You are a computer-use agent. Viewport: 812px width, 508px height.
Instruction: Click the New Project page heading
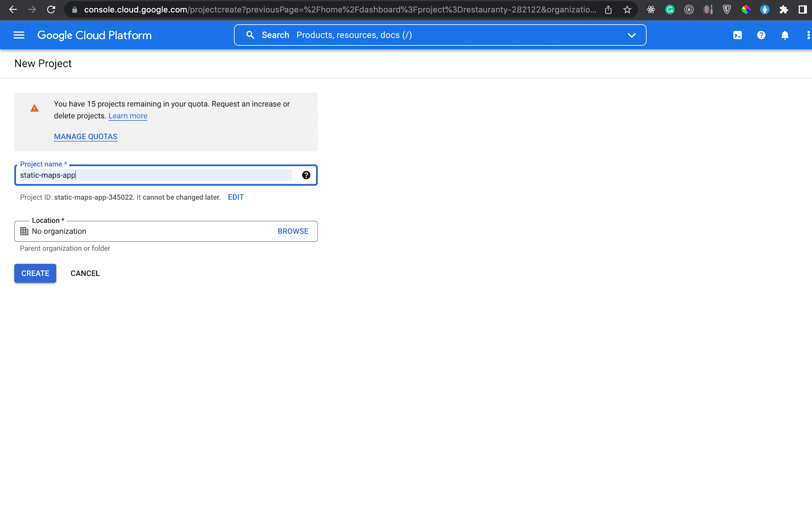43,63
